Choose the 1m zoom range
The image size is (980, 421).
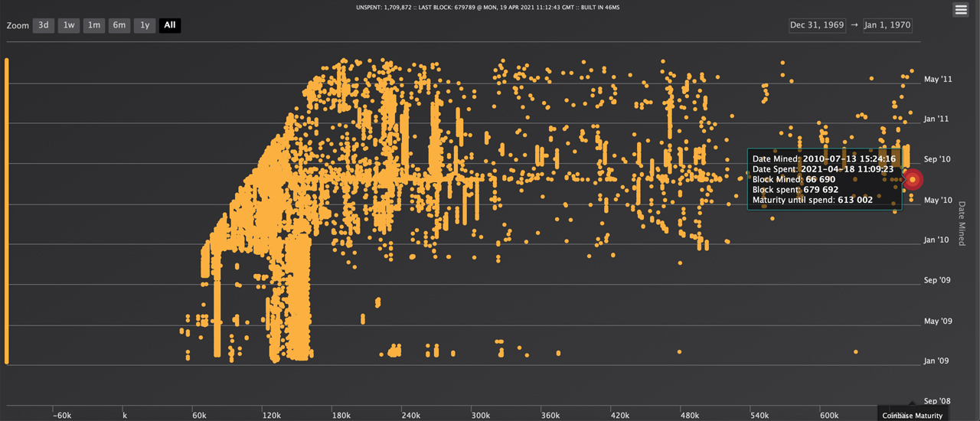click(x=94, y=25)
